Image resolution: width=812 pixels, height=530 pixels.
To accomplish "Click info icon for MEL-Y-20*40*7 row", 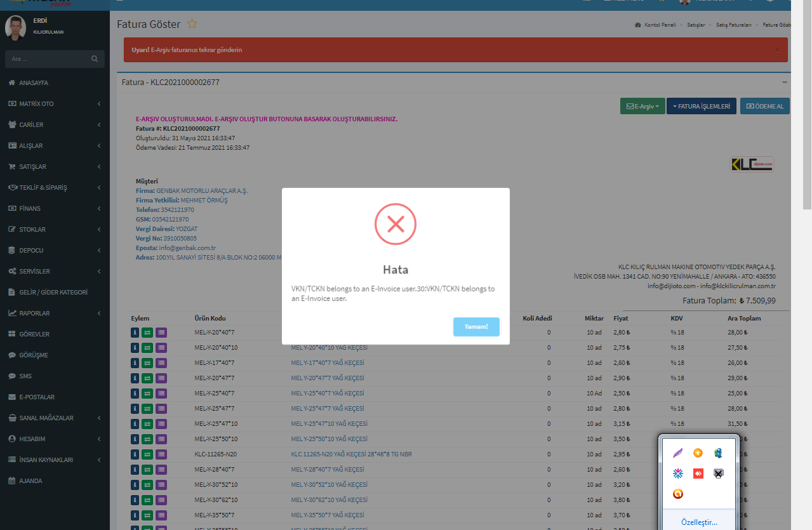I will coord(135,331).
